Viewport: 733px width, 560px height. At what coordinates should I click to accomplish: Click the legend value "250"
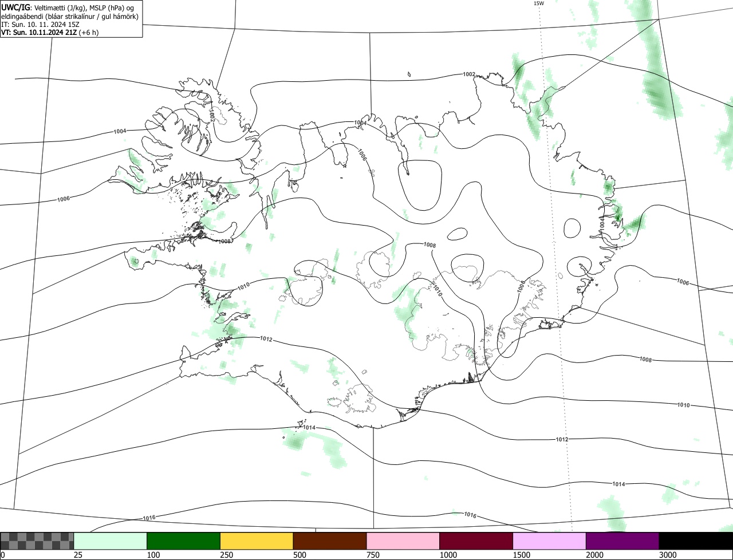click(x=226, y=555)
